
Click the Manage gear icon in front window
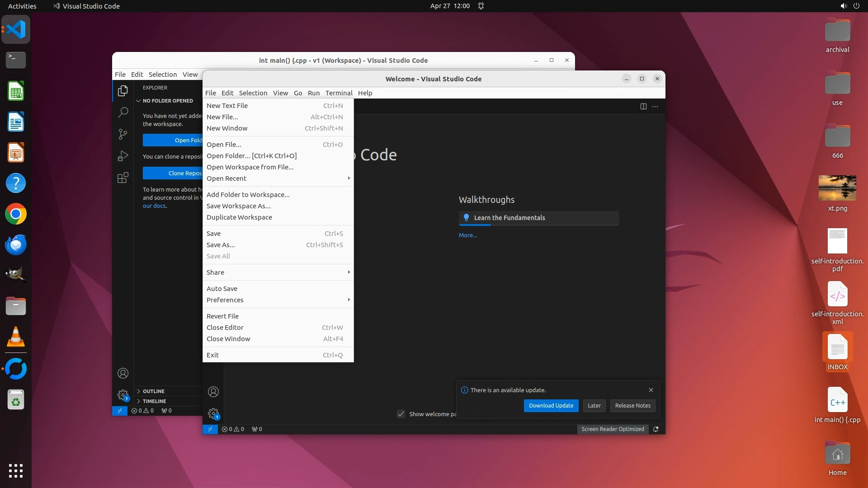213,413
